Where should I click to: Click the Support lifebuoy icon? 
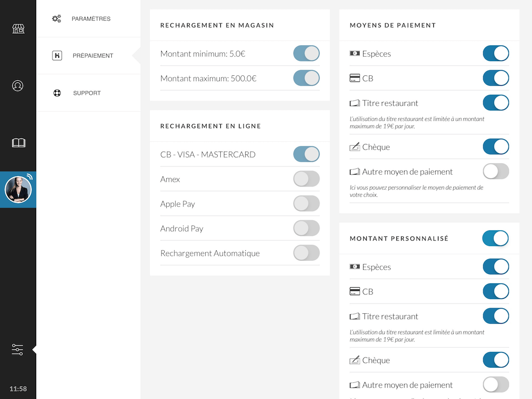[57, 93]
